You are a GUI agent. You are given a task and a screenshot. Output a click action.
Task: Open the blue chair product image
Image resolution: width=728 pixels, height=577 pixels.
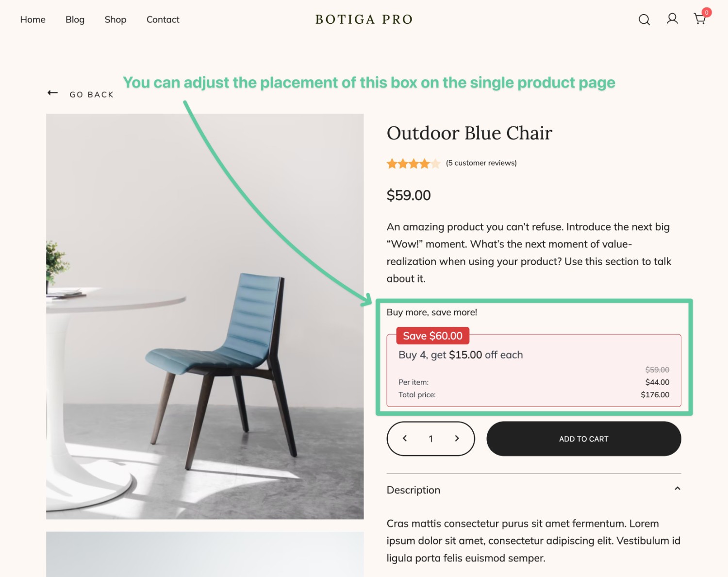pyautogui.click(x=205, y=317)
